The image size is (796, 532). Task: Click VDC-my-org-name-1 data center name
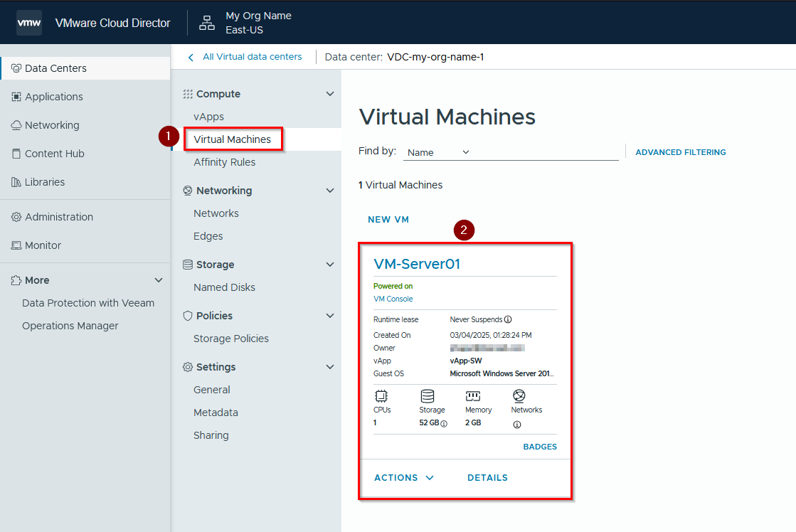[x=435, y=57]
